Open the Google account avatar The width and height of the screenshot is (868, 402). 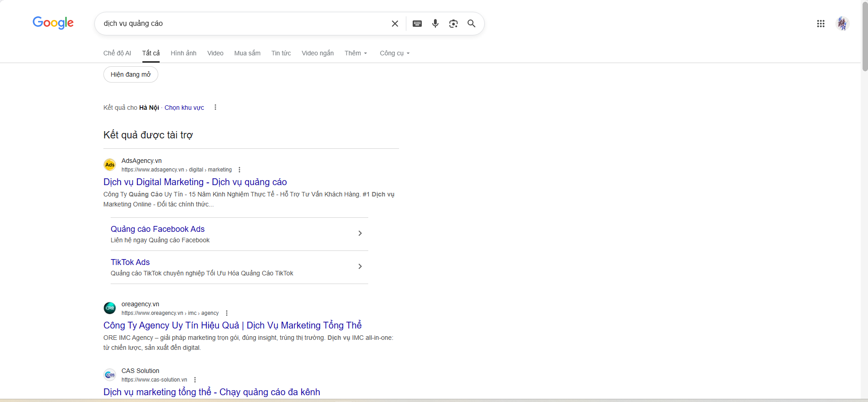click(843, 24)
